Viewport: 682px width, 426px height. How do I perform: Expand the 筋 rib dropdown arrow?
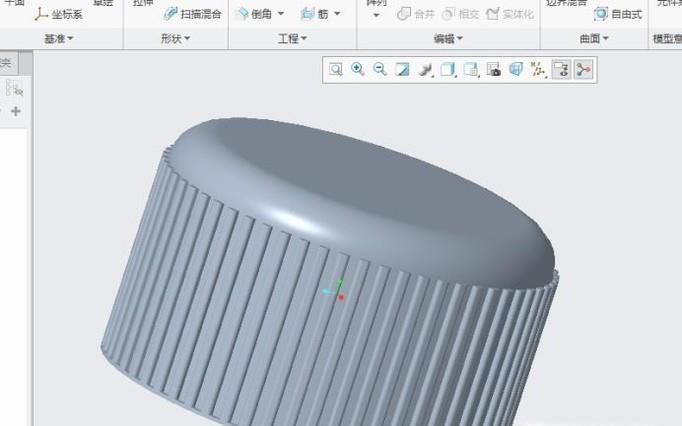coord(337,14)
